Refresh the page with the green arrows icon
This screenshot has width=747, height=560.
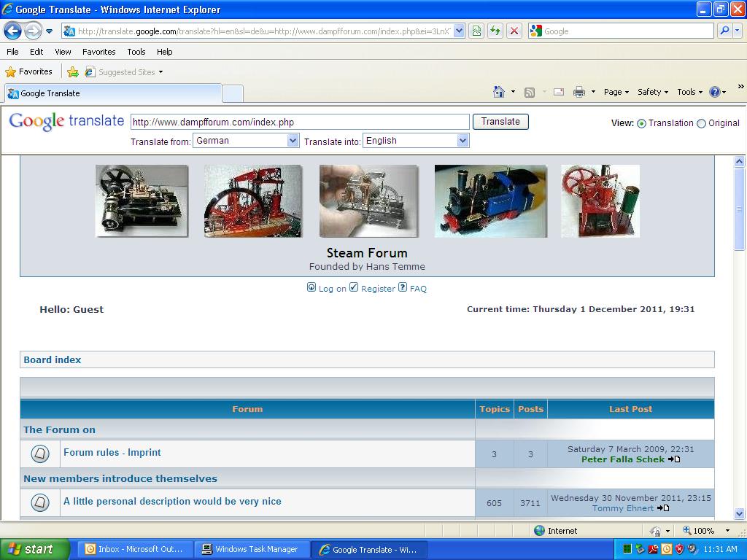pyautogui.click(x=495, y=31)
